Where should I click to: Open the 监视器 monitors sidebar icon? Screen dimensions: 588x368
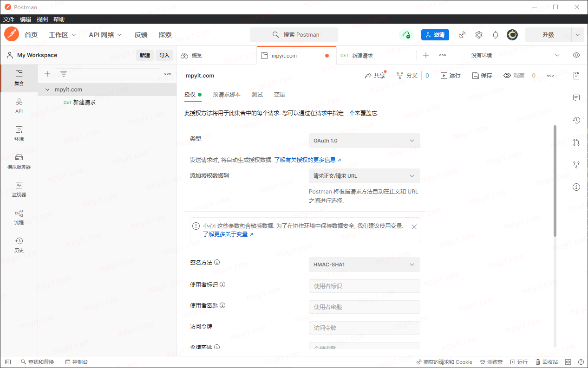coord(19,189)
